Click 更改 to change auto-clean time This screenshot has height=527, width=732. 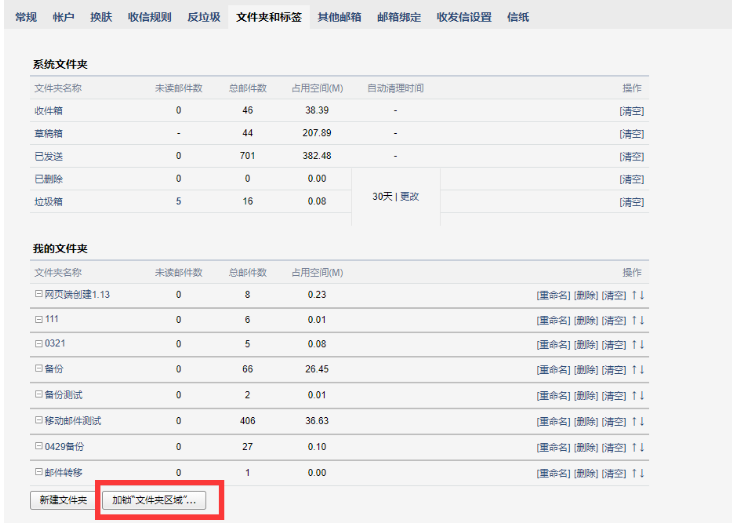click(409, 197)
